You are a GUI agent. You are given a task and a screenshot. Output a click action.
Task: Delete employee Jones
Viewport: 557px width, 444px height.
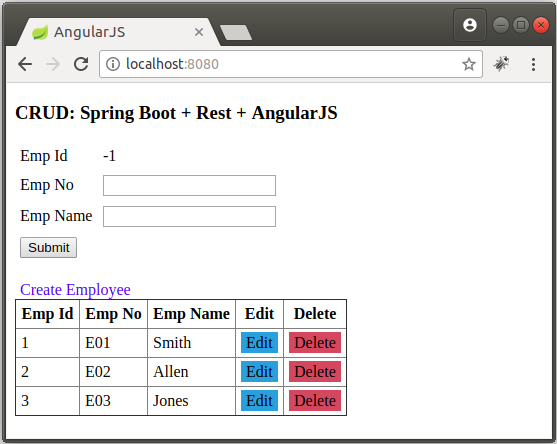315,401
